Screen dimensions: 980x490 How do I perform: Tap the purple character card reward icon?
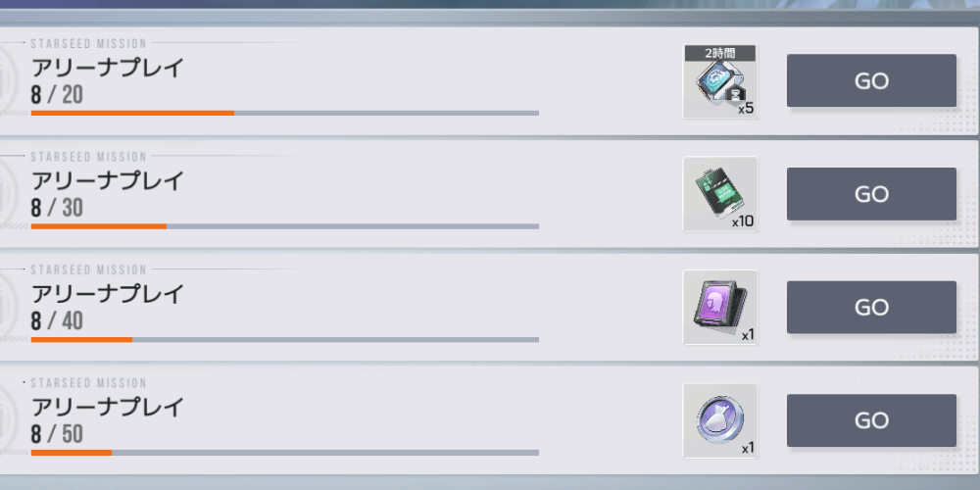(x=720, y=308)
